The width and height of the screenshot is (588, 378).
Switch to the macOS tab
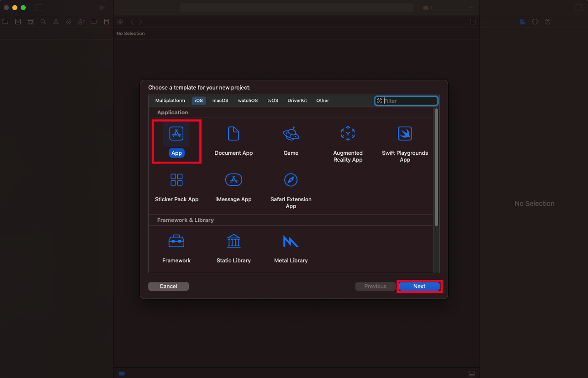220,101
